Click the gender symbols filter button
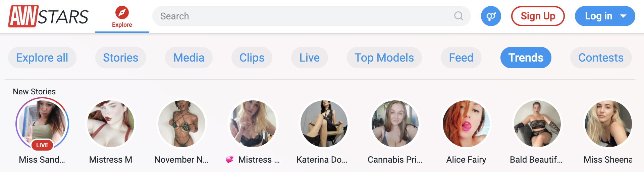Image resolution: width=644 pixels, height=172 pixels. point(491,16)
